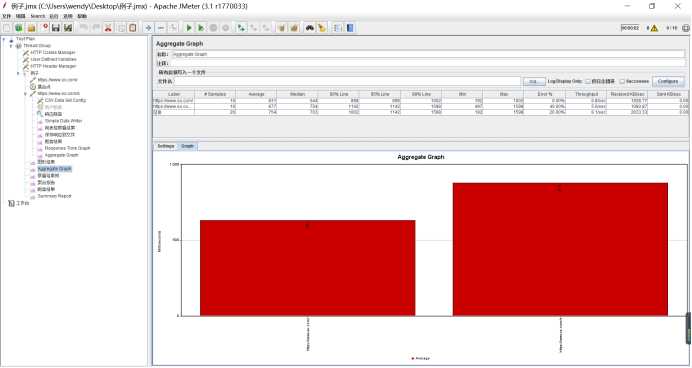Open the 编辑 menu
The image size is (692, 368).
click(21, 16)
